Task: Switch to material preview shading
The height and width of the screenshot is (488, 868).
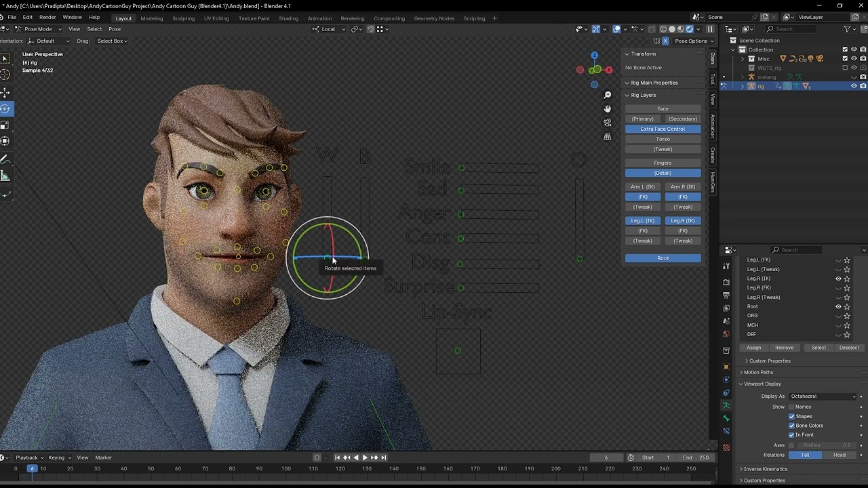Action: coord(681,29)
